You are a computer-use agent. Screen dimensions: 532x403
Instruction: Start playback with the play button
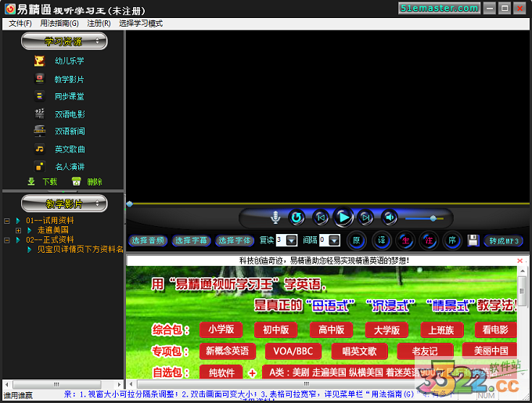pos(343,218)
